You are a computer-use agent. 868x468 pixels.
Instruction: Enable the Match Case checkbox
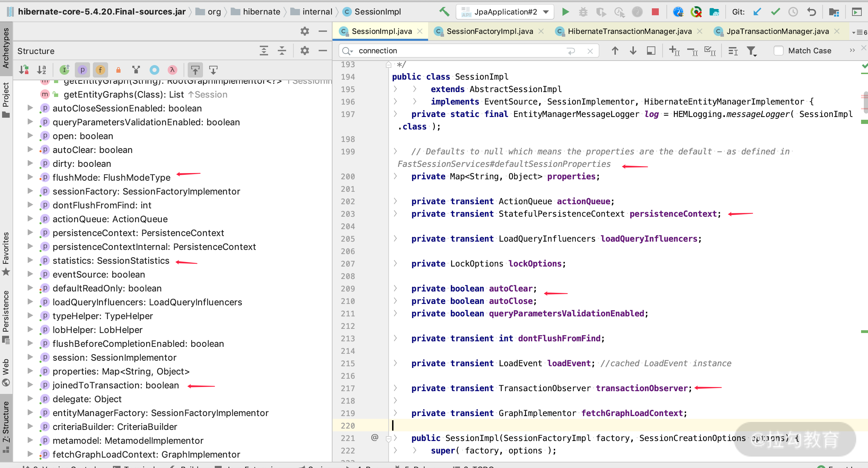pyautogui.click(x=779, y=51)
